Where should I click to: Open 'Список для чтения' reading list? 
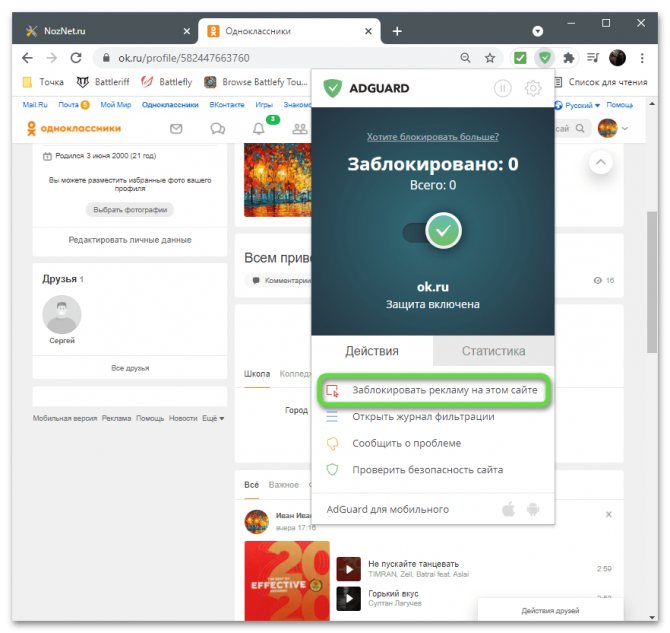601,82
